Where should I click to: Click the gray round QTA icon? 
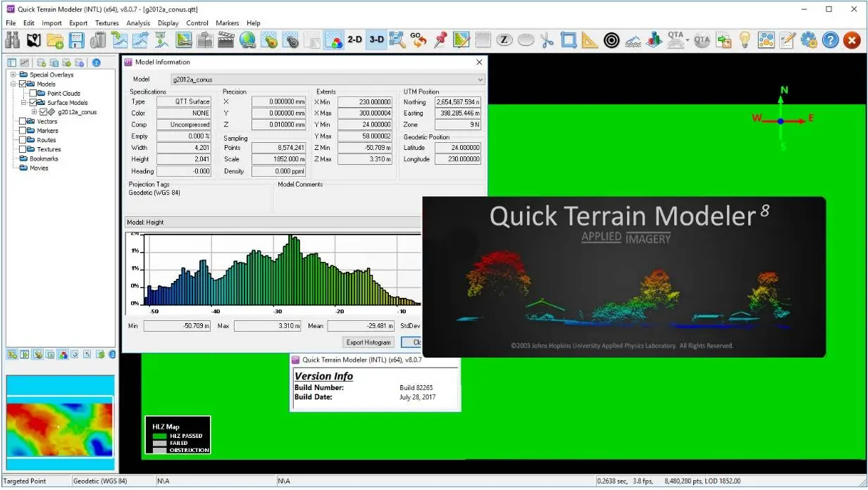click(702, 40)
